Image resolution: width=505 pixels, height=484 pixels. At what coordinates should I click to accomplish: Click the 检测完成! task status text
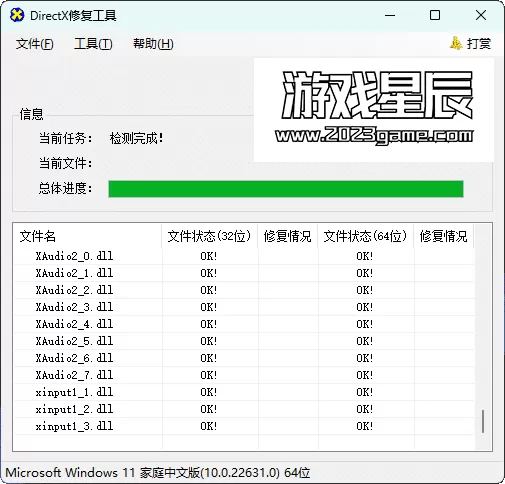(137, 138)
